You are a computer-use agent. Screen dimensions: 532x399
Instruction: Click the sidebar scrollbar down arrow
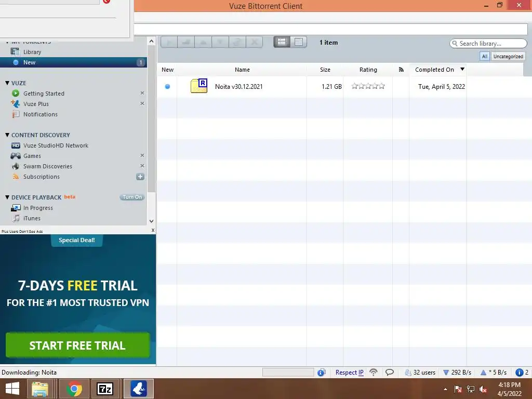(x=151, y=221)
